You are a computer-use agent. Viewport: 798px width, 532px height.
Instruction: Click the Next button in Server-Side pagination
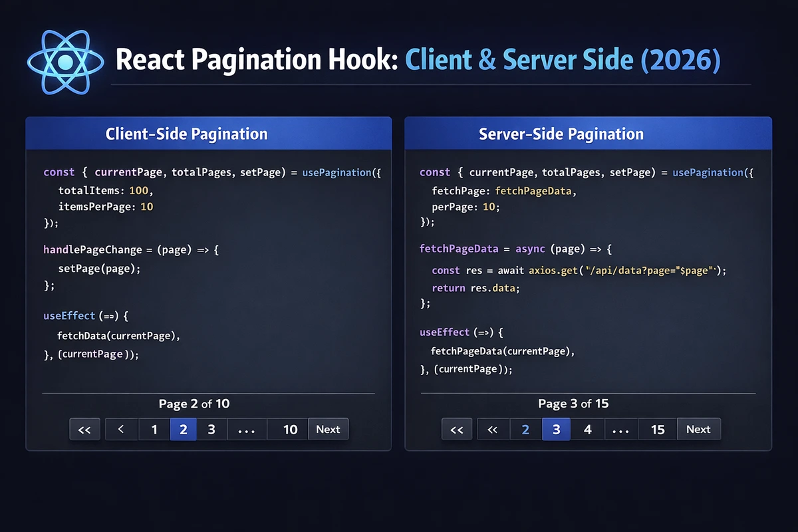pos(699,429)
